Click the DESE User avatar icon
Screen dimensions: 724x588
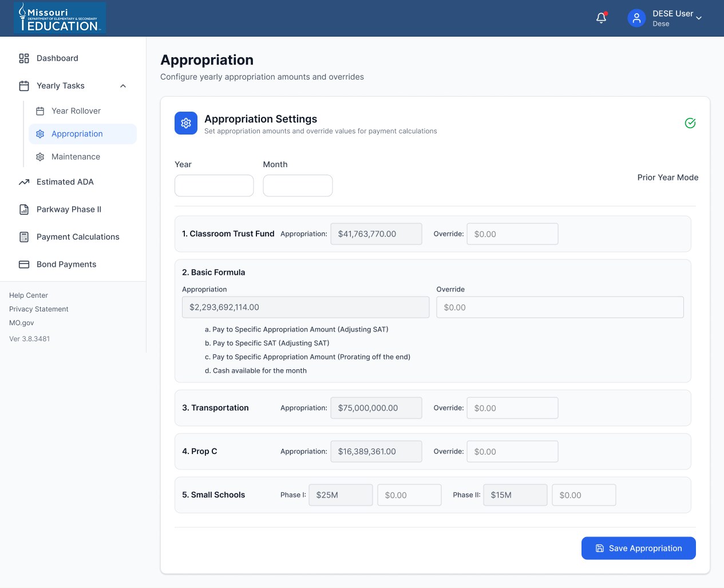click(636, 18)
